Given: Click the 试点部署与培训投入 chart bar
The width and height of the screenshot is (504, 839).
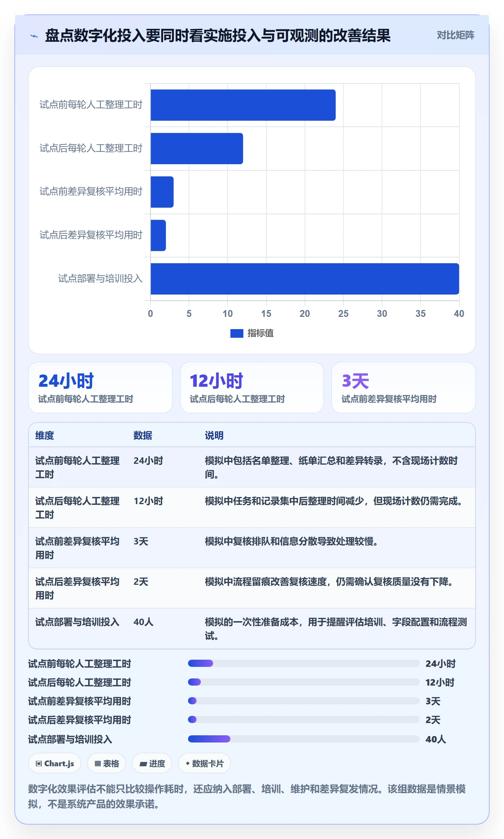Looking at the screenshot, I should 305,279.
